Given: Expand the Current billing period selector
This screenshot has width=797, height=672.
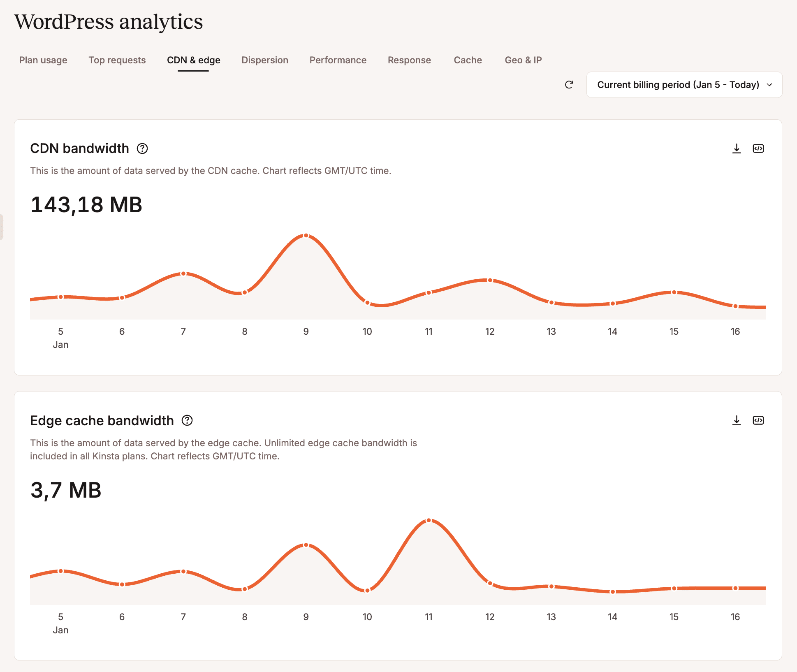Looking at the screenshot, I should (x=683, y=85).
